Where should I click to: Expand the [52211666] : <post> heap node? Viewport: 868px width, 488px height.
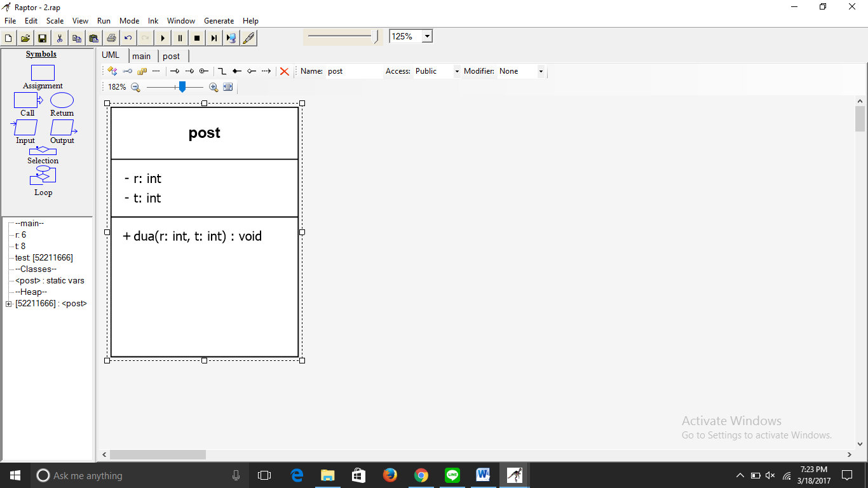click(8, 304)
